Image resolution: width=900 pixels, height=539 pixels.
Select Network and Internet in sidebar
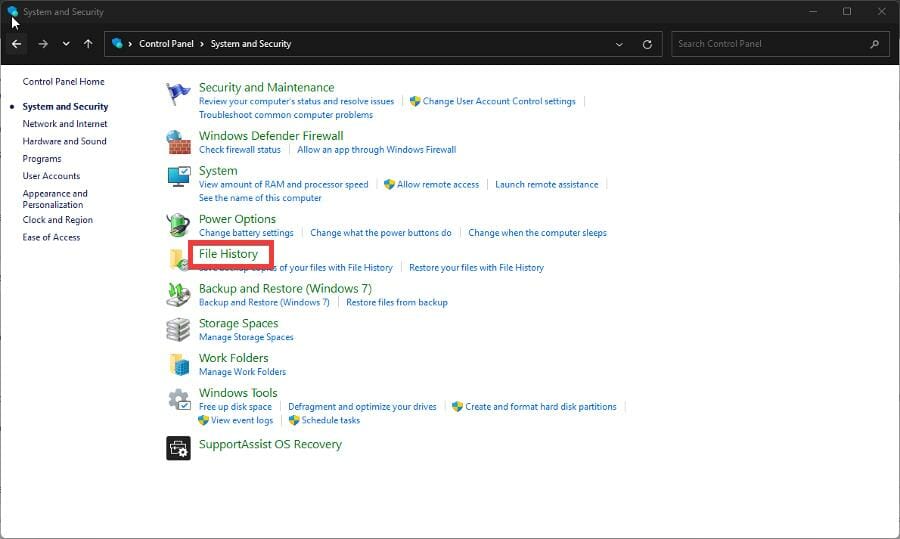(x=65, y=124)
